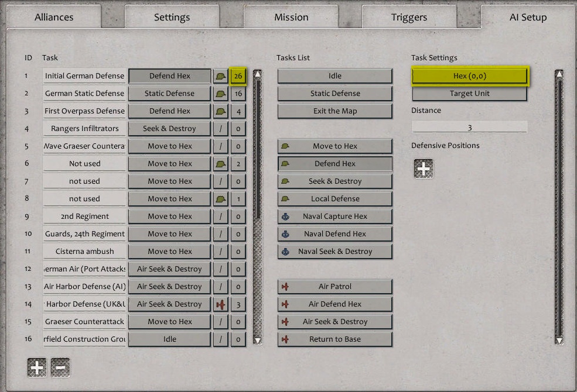Click the helmet icon in German Static Defense row
This screenshot has height=392, width=577.
pyautogui.click(x=220, y=94)
